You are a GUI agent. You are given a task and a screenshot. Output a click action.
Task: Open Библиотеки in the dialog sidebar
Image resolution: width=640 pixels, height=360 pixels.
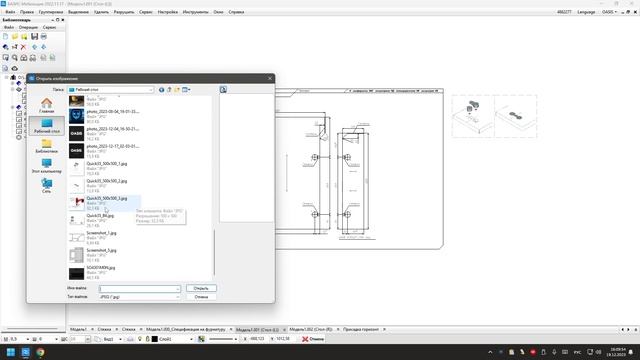[47, 146]
